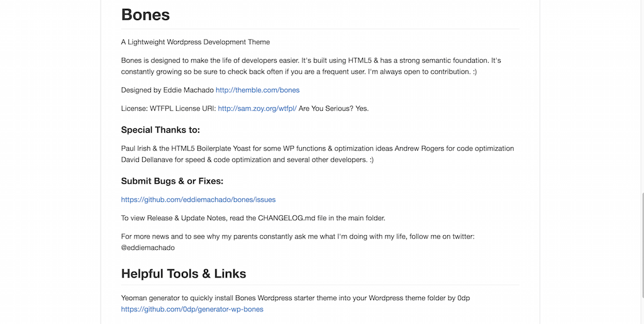The height and width of the screenshot is (324, 644).
Task: Click the "Submit Bugs & or Fixes:" heading
Action: coord(172,181)
